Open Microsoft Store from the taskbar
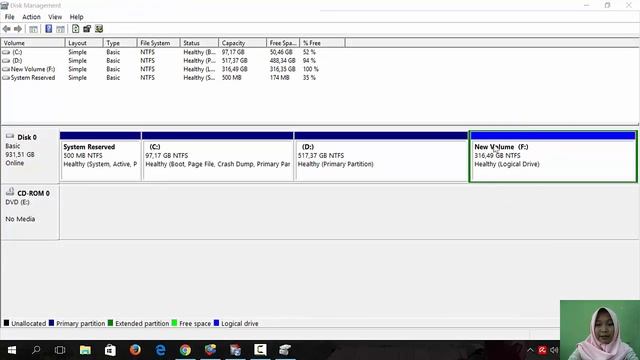The width and height of the screenshot is (640, 360). 110,350
